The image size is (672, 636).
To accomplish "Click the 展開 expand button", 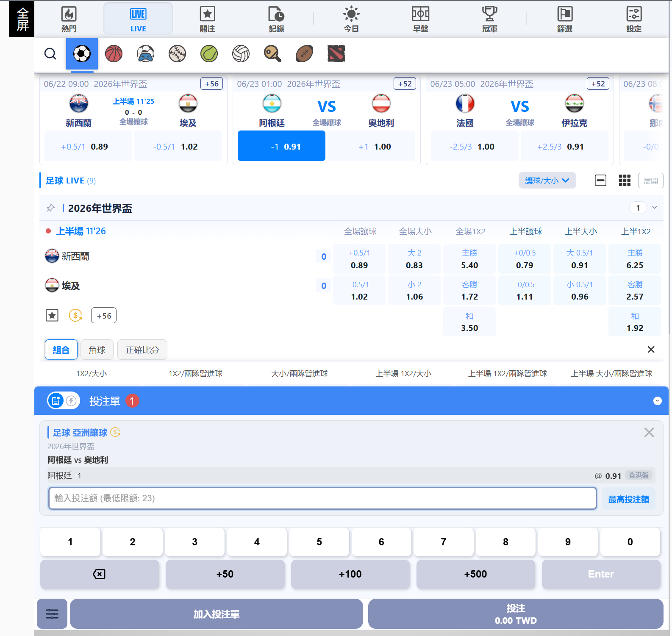I will 650,181.
